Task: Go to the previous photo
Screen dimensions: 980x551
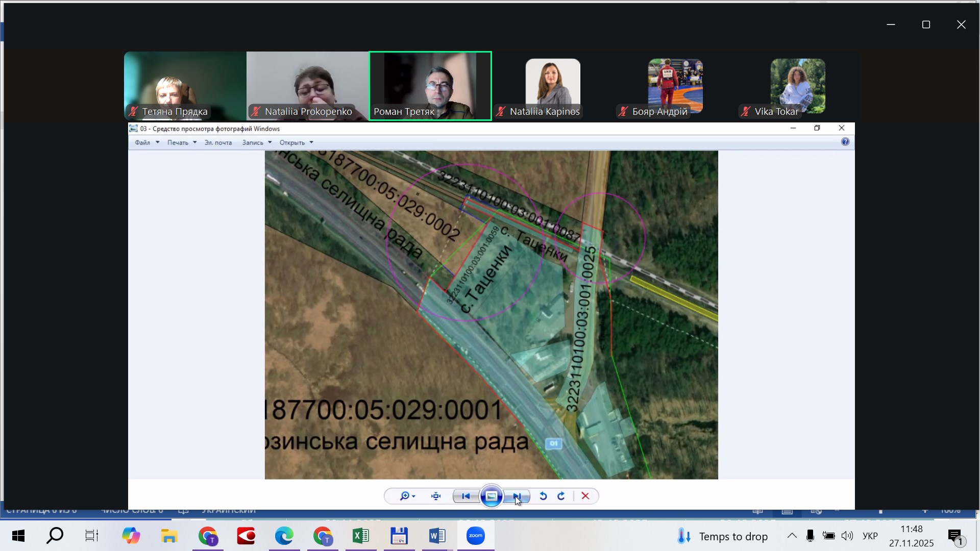Action: pyautogui.click(x=465, y=496)
